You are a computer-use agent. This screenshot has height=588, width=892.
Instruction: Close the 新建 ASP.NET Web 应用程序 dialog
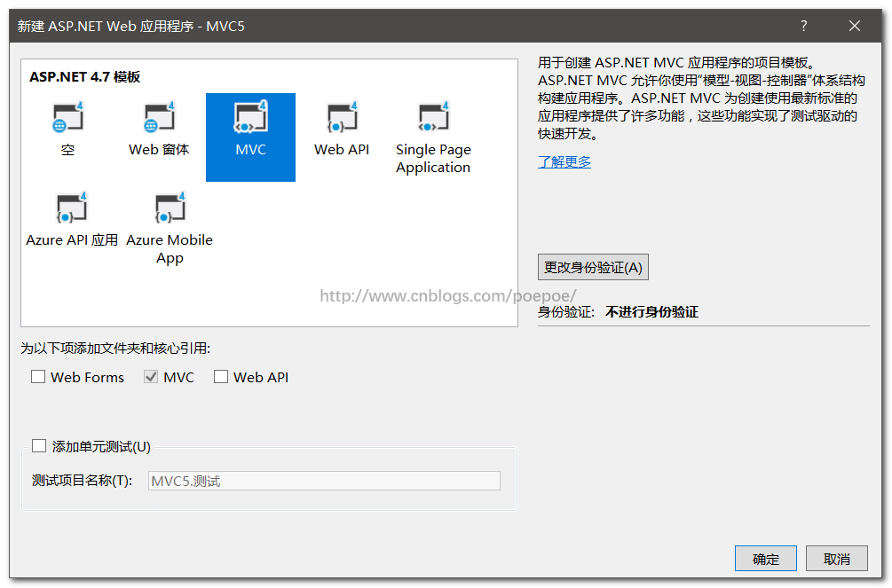pyautogui.click(x=854, y=26)
